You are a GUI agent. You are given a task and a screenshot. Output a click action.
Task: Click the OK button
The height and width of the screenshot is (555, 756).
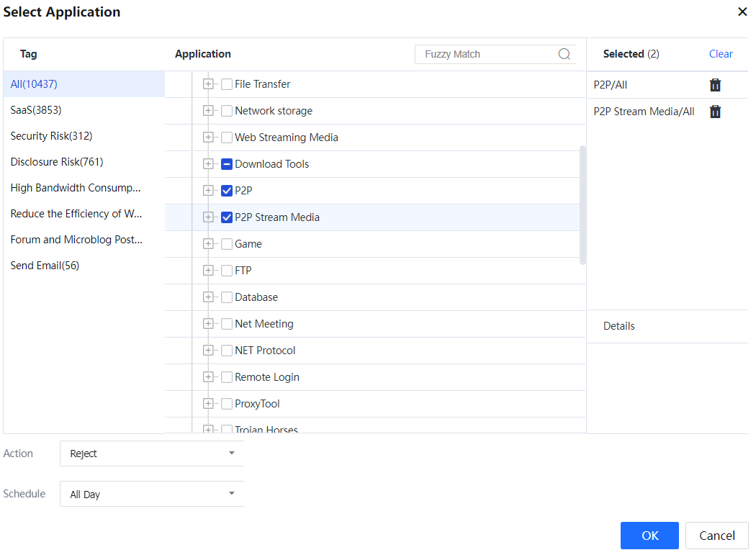point(649,536)
